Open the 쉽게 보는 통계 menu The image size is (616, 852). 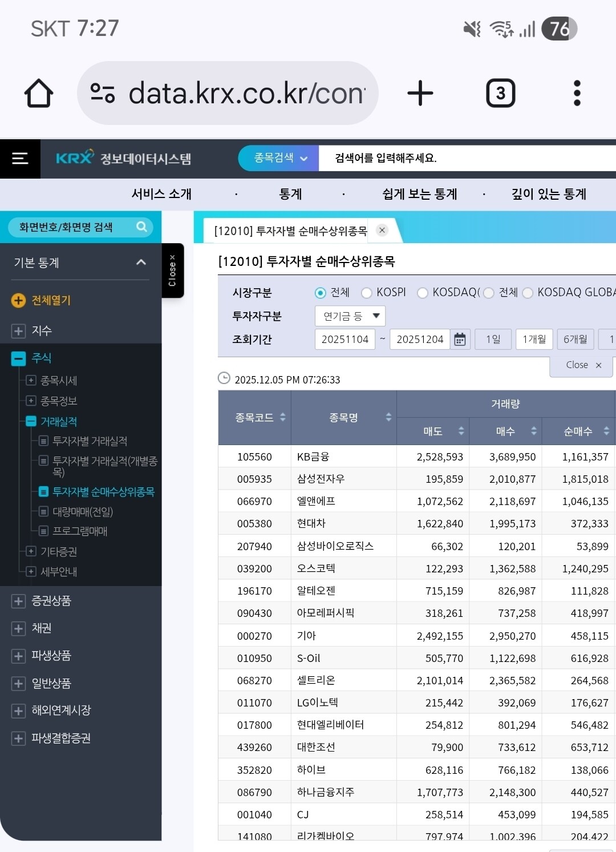(419, 194)
